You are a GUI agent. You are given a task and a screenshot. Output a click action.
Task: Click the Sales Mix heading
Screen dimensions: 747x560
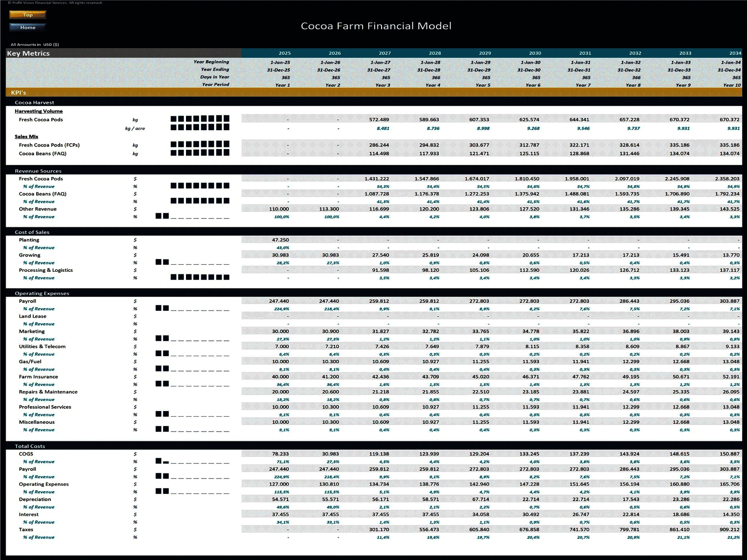26,136
